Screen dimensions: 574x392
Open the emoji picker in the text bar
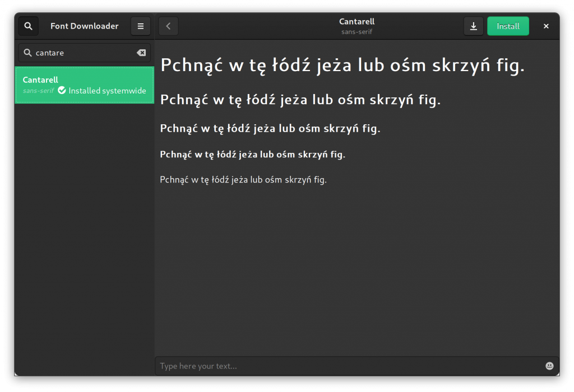click(x=549, y=366)
